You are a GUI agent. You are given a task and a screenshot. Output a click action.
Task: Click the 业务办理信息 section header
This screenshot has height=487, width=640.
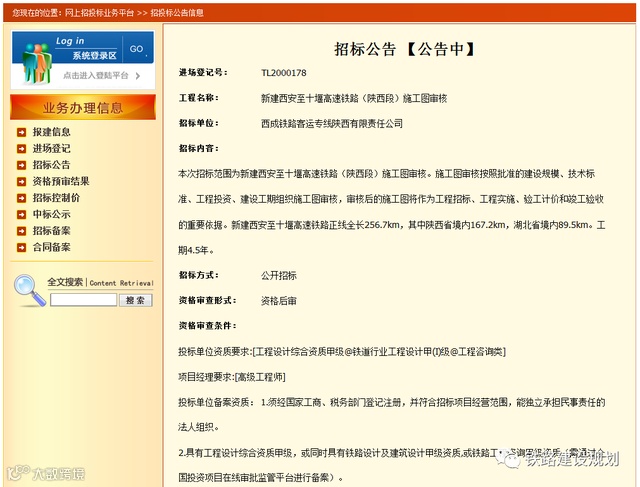83,107
